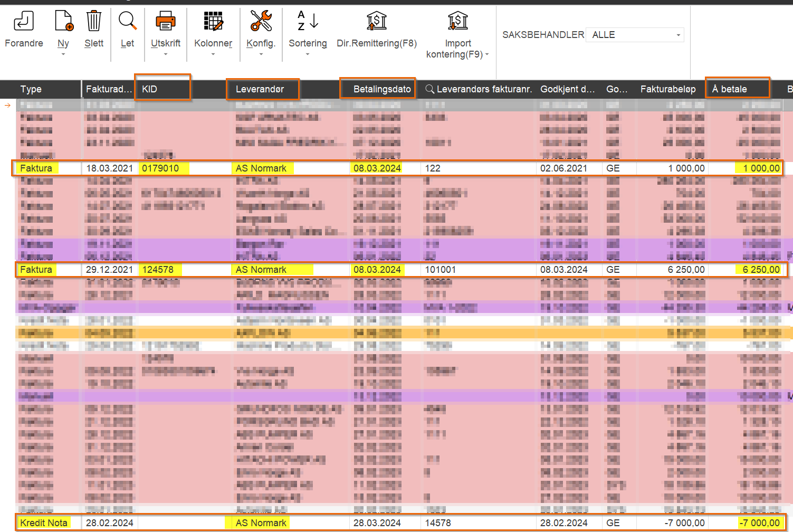Click the Ny new document icon
Viewport: 793px width, 532px height.
pos(63,21)
